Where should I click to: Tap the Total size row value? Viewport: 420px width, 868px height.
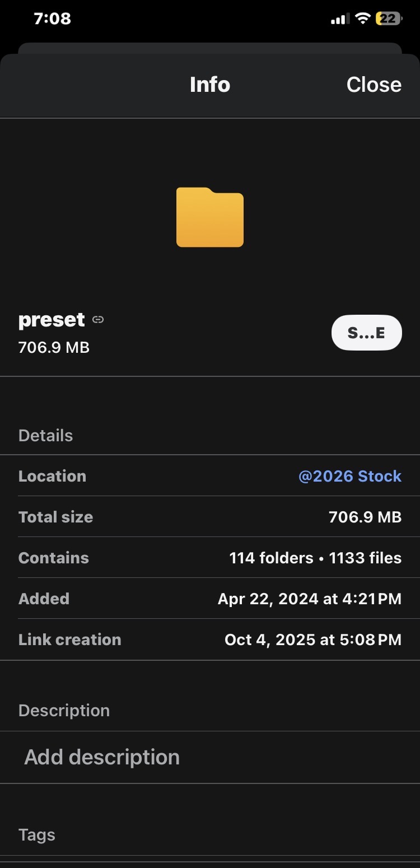tap(365, 517)
